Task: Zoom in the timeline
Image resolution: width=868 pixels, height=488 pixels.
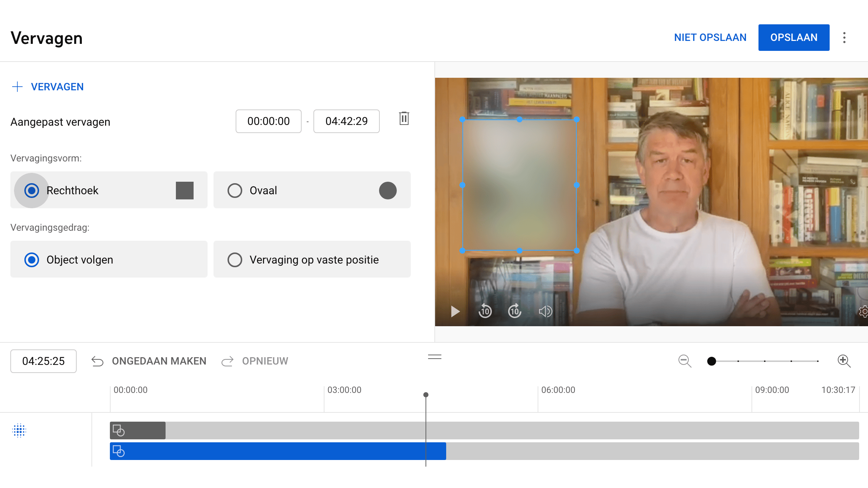Action: point(844,361)
